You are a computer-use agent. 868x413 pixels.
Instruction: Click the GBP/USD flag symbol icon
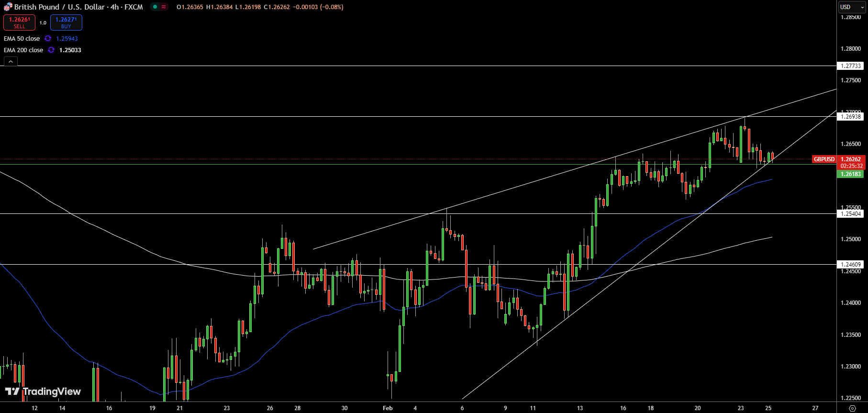[x=8, y=7]
